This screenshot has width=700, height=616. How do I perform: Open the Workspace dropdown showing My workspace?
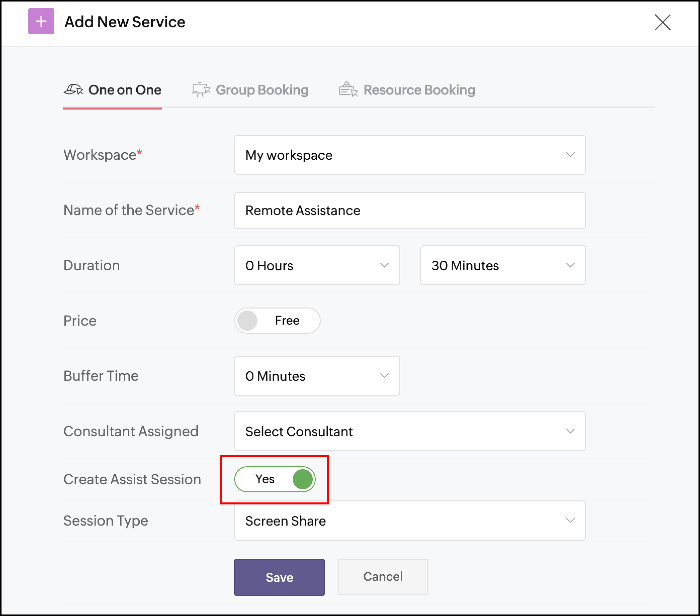point(410,155)
